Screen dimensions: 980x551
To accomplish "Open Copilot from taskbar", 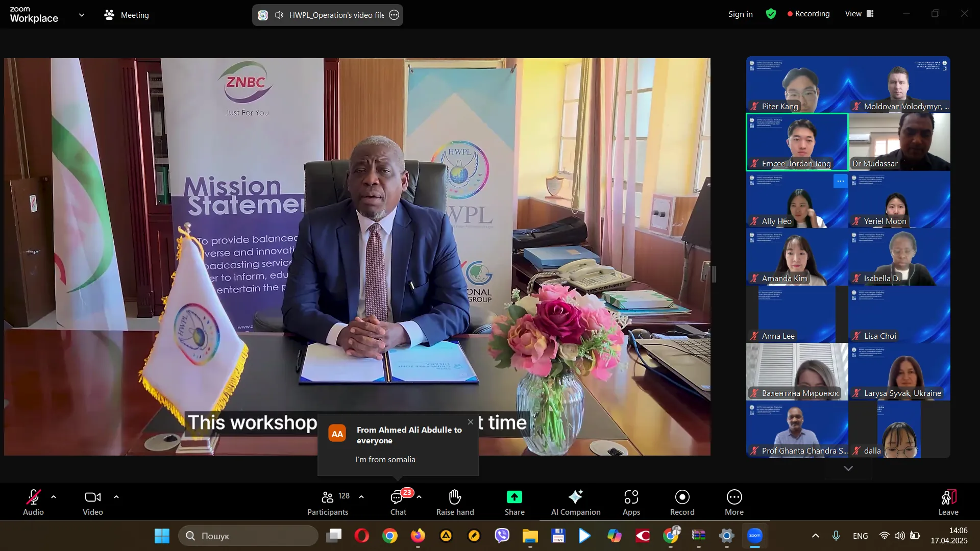I will 615,536.
